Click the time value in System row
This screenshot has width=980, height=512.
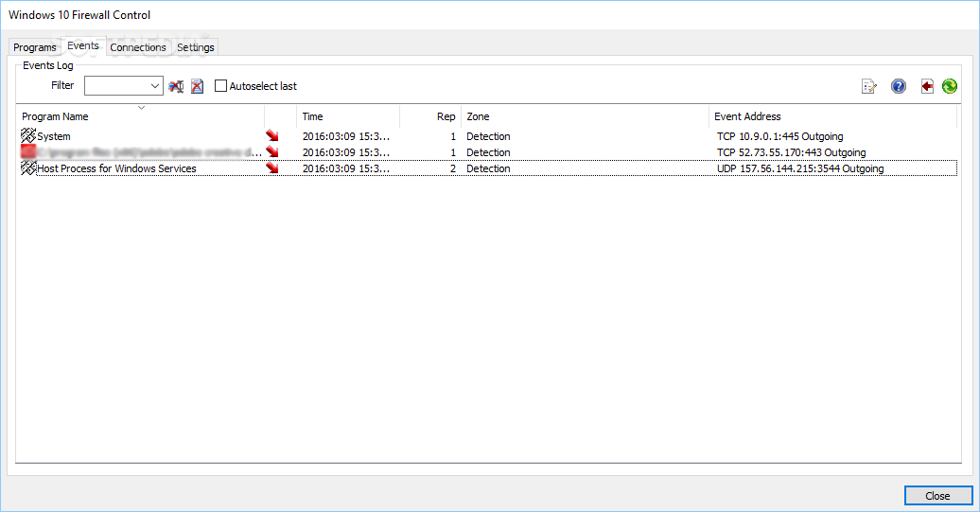click(345, 136)
